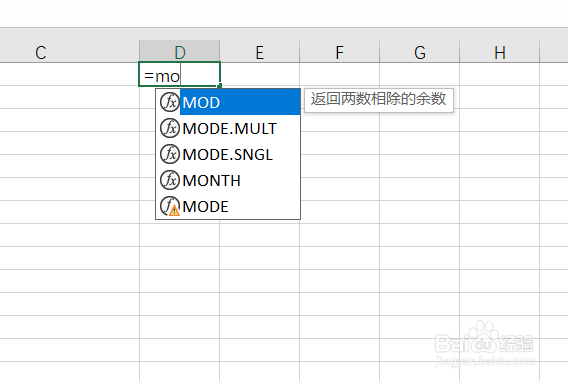This screenshot has height=381, width=568.
Task: Pick MODE.SNGL from the formula dropdown
Action: click(x=227, y=155)
